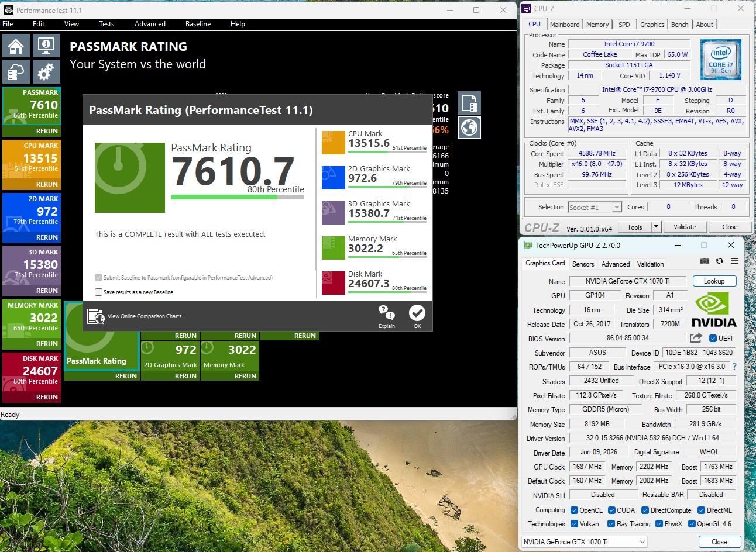Image resolution: width=756 pixels, height=552 pixels.
Task: Click the BIOS Version value 86.04.85.00.34
Action: (627, 338)
